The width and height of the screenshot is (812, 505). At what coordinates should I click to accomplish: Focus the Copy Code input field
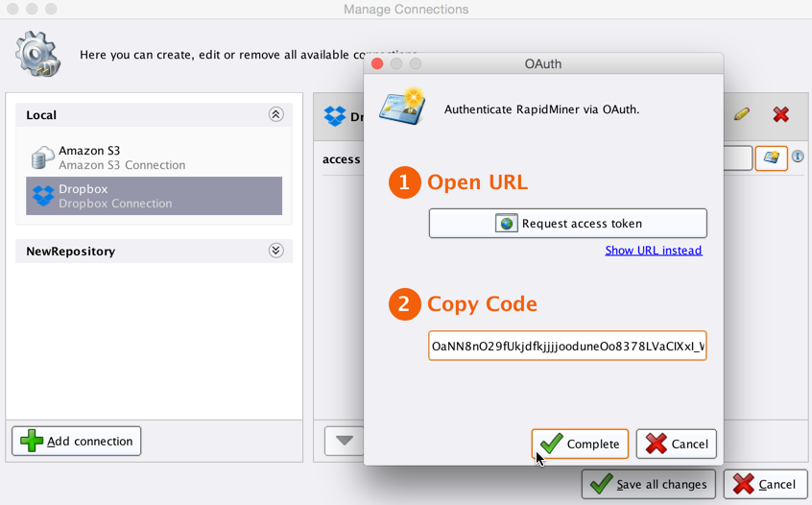567,346
